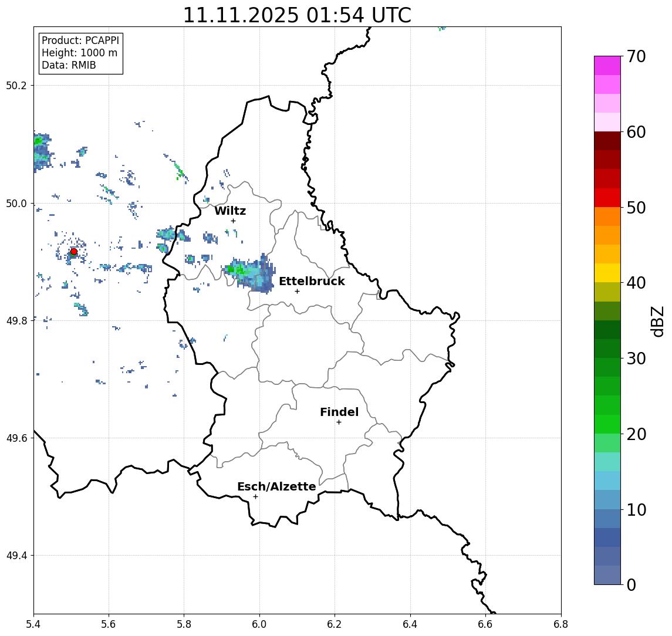
Task: Click the dBZ colorbar axis label
Action: 657,322
